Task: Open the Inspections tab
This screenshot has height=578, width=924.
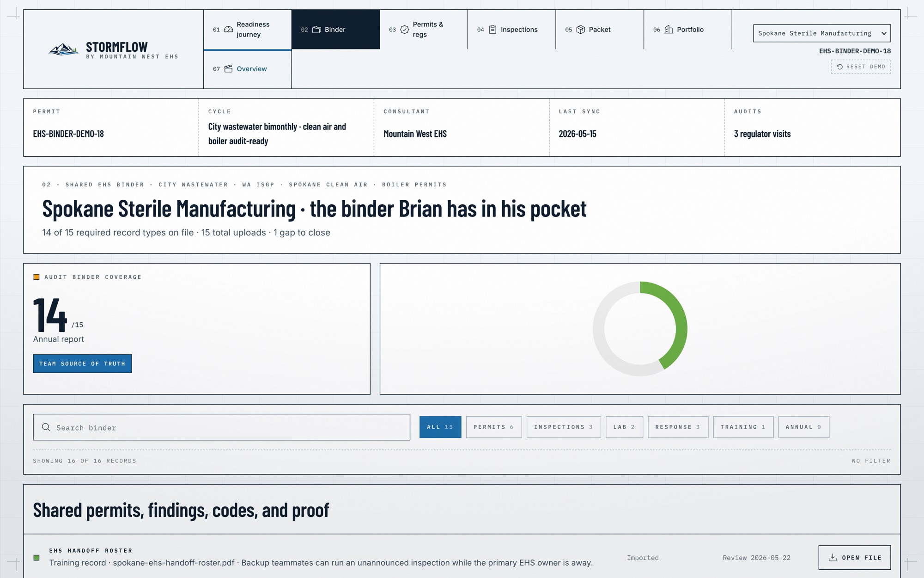Action: click(512, 30)
